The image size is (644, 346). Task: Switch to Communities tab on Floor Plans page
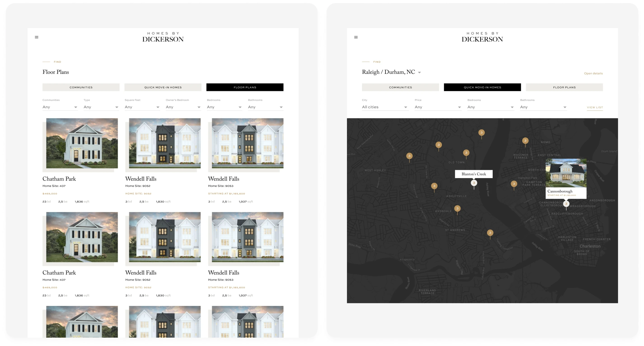click(x=81, y=87)
